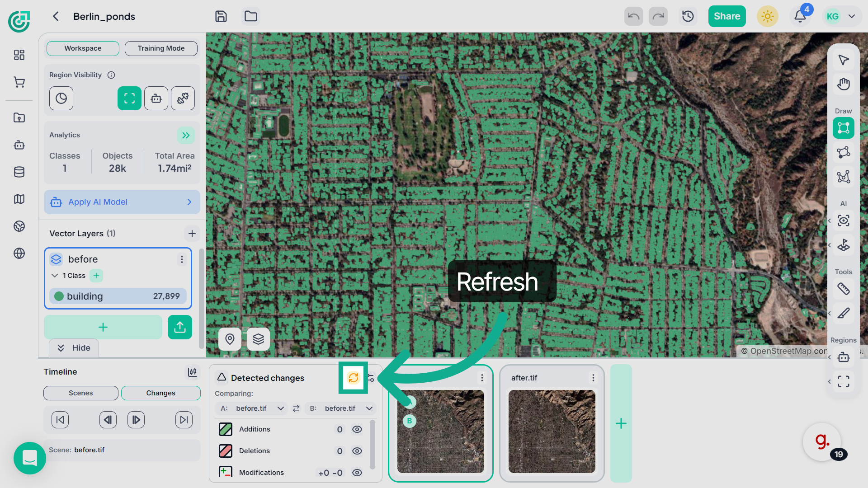Open the shopping cart icon in sidebar
Screen dimensions: 868x488
tap(19, 82)
